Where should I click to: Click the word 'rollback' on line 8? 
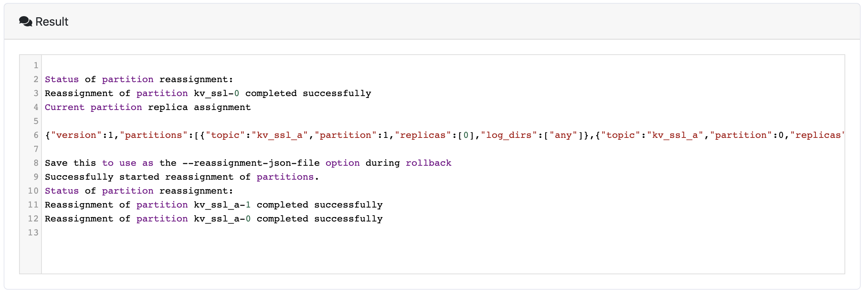428,163
